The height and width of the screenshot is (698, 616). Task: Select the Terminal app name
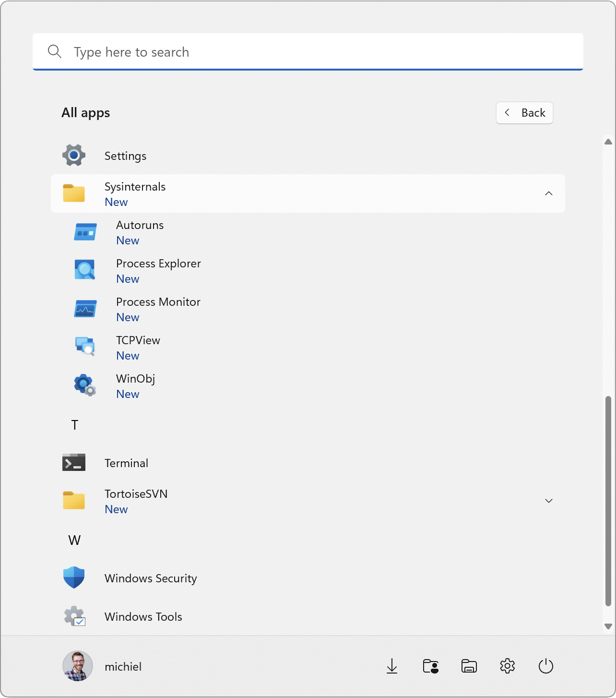point(126,463)
